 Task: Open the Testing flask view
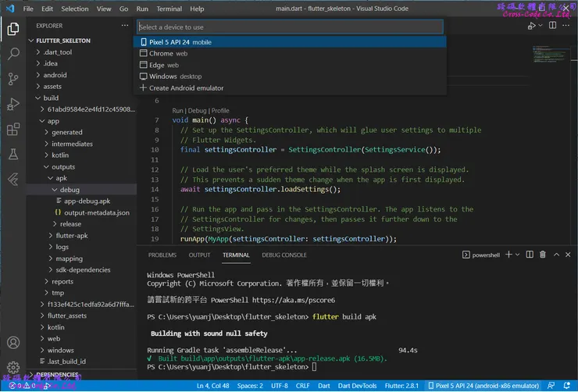pos(13,154)
